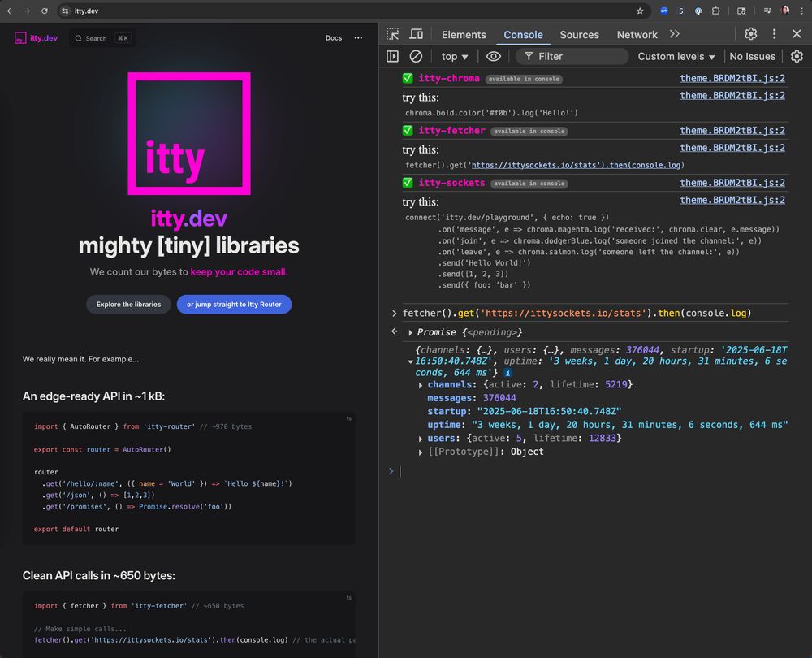This screenshot has height=658, width=812.
Task: Open the media controls icon
Action: 767,11
